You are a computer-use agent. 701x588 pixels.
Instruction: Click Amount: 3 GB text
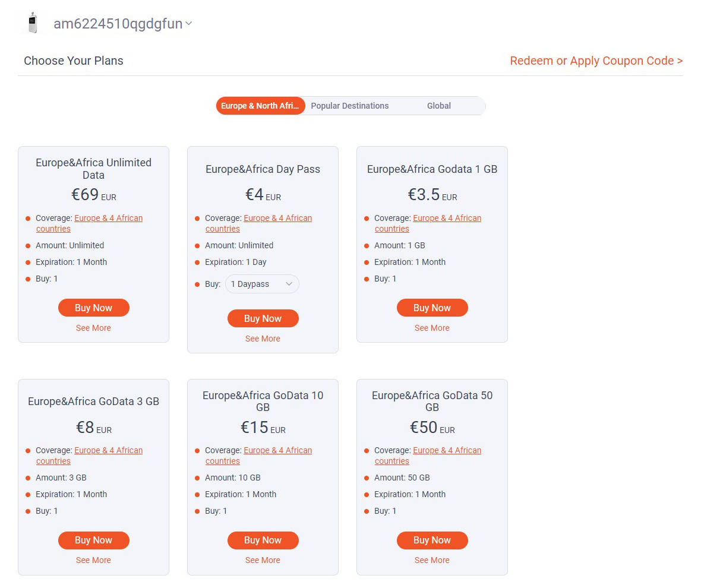pos(61,478)
